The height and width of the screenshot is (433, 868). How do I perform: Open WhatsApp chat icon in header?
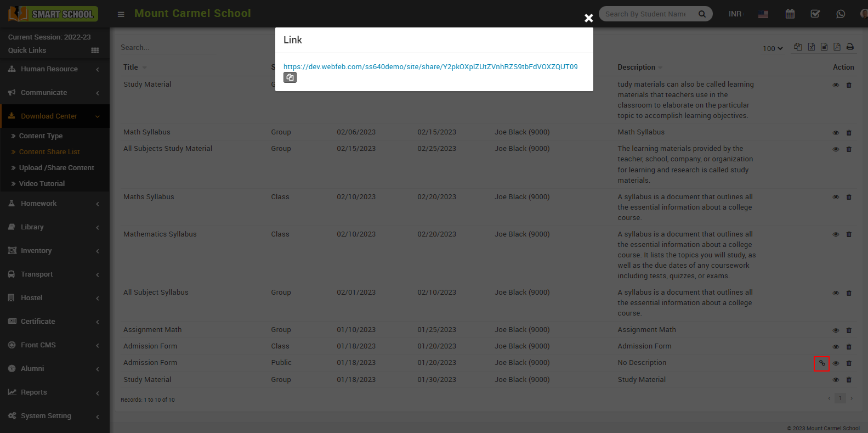tap(840, 14)
